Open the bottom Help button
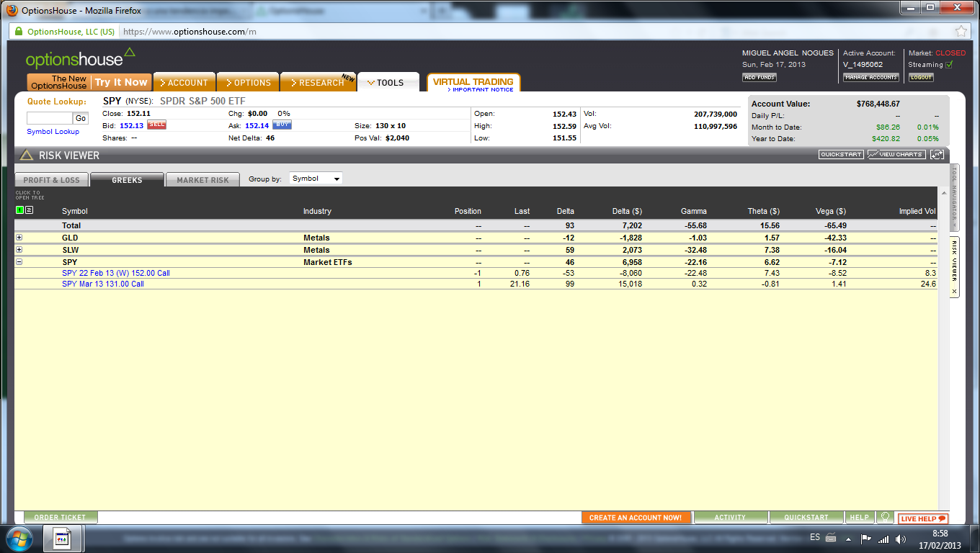 click(859, 517)
